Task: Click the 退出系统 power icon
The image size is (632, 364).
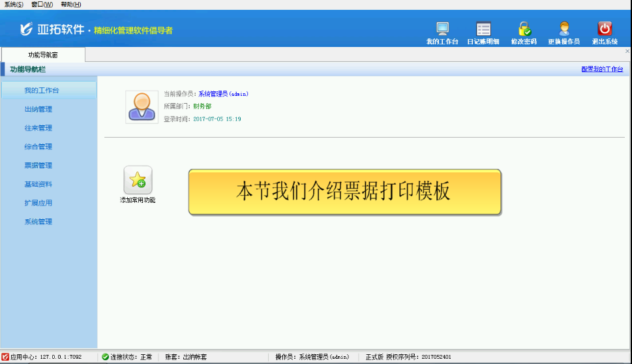Action: tap(605, 29)
